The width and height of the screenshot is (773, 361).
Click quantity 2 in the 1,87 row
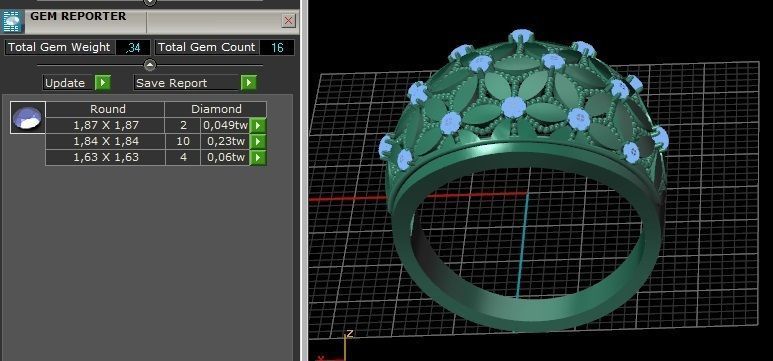pos(183,125)
